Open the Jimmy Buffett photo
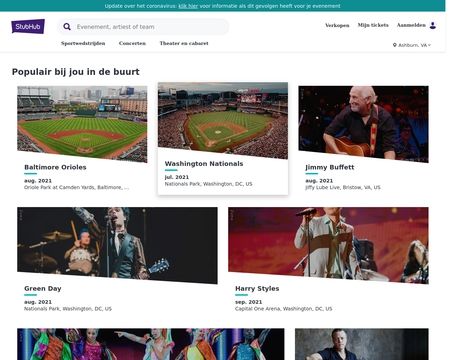 coord(363,124)
